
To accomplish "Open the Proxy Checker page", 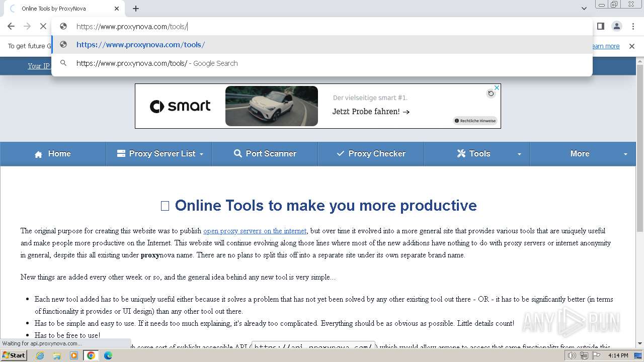I will [371, 154].
